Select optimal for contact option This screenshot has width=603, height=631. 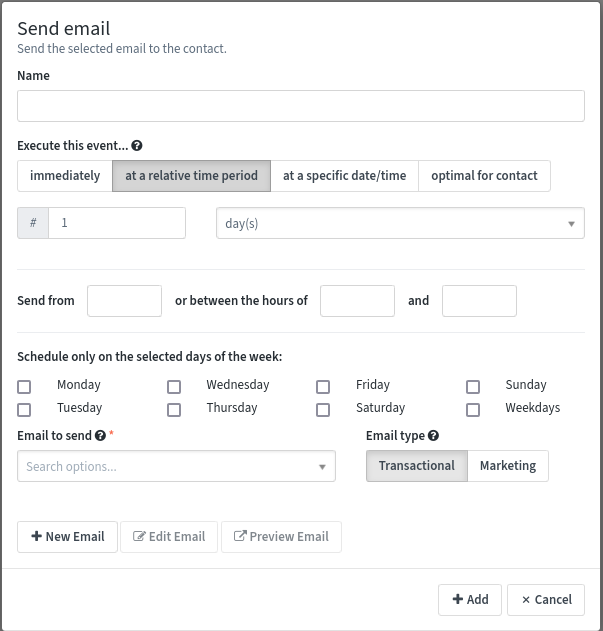tap(484, 176)
